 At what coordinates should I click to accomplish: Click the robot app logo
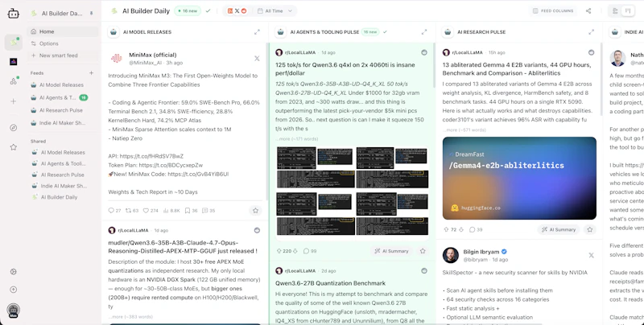pyautogui.click(x=13, y=14)
